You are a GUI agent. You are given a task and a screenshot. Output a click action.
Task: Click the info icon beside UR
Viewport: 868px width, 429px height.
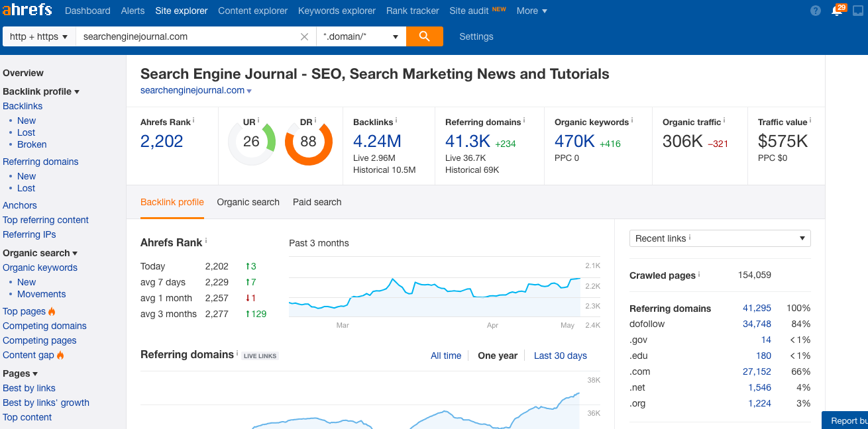tap(258, 120)
